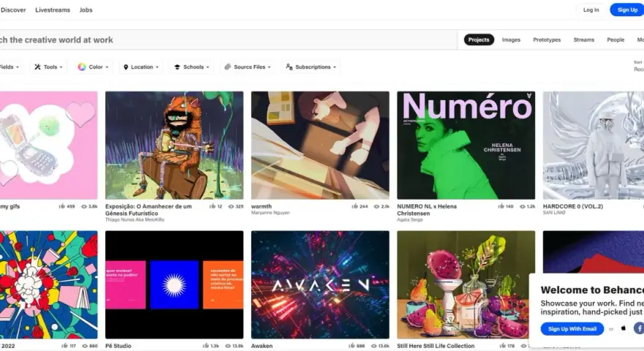Open the Still Here Still Life thumbnail
644x351 pixels.
465,285
